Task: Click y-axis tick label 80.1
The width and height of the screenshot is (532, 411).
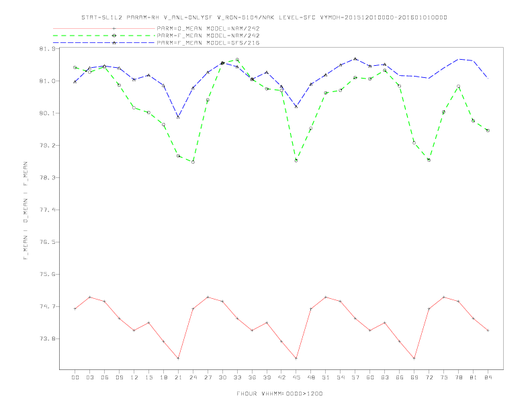Action: 47,113
